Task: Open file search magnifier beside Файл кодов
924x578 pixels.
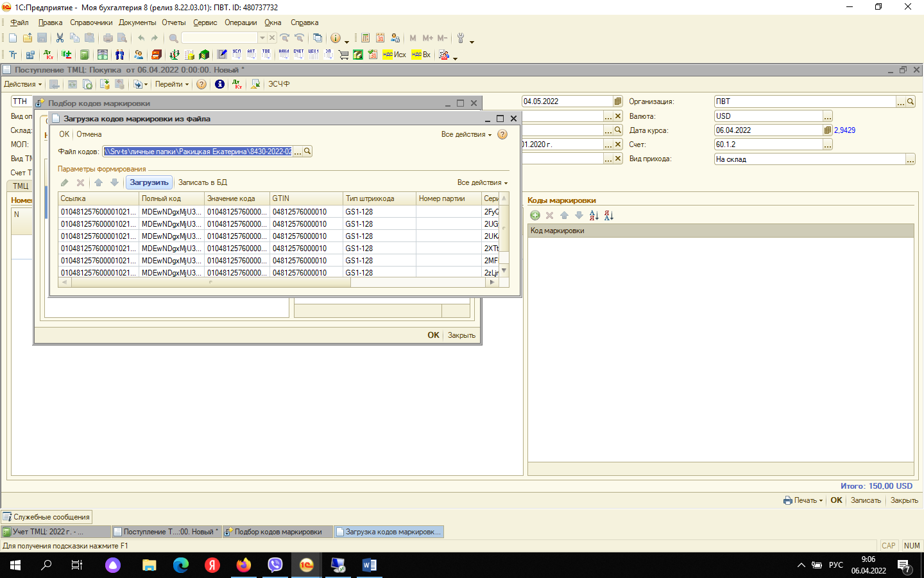Action: coord(307,152)
